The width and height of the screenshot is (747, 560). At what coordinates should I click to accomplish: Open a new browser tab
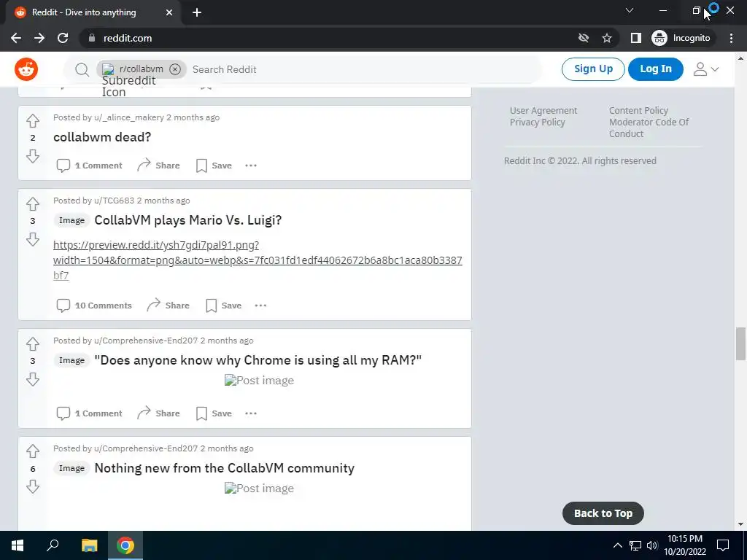[197, 12]
